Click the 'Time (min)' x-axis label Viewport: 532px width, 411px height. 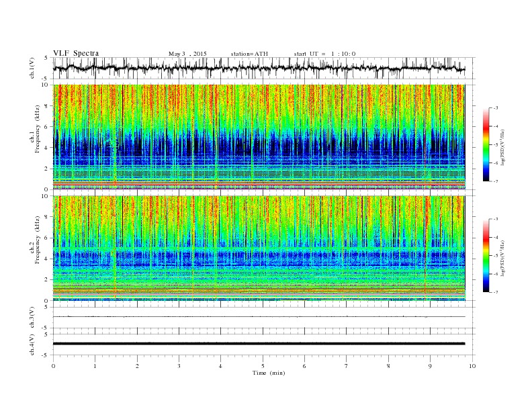coord(269,373)
